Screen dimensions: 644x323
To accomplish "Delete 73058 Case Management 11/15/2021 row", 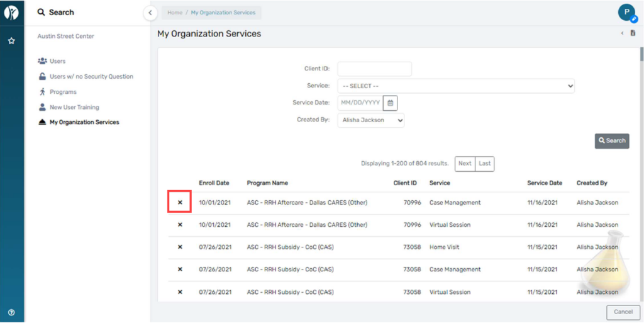I will [x=180, y=269].
